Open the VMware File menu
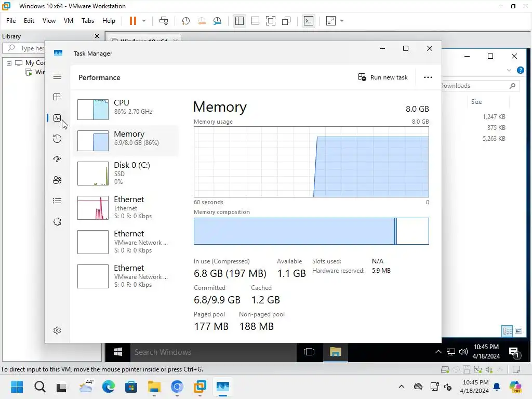This screenshot has width=532, height=399. 11,21
